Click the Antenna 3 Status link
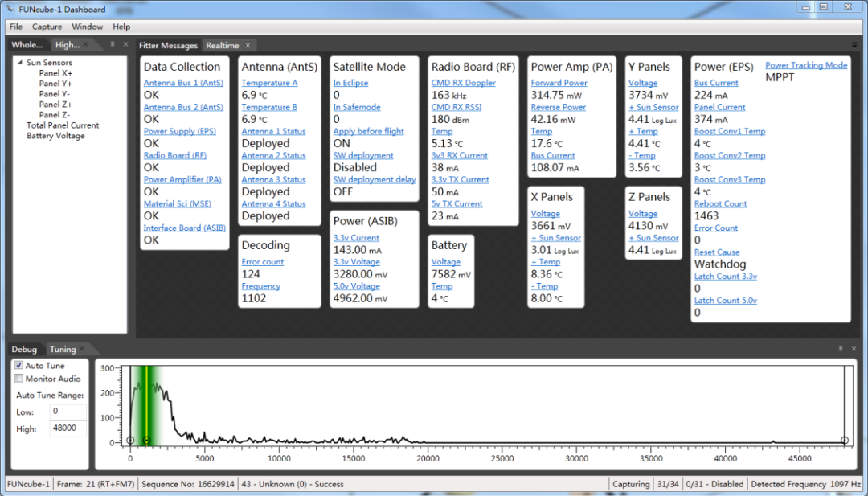The height and width of the screenshot is (496, 868). click(x=273, y=180)
